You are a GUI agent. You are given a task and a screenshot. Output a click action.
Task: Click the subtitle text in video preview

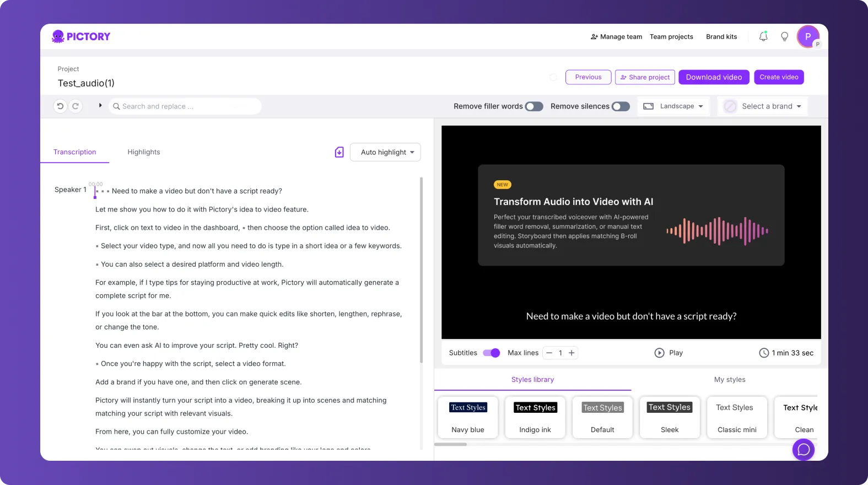(631, 316)
